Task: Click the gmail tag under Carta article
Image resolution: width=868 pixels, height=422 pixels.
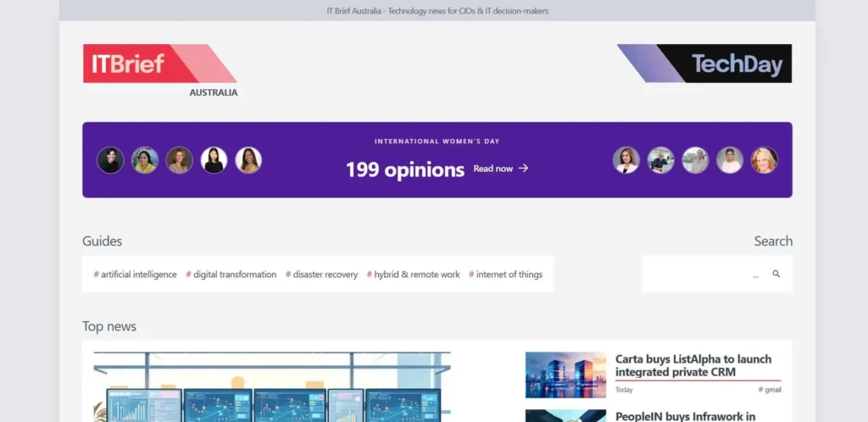Action: [x=771, y=390]
